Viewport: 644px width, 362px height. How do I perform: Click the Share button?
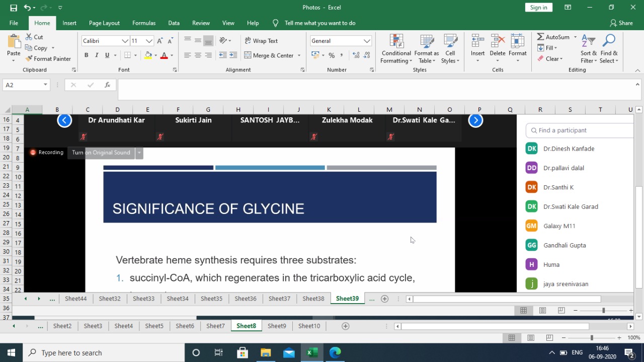pos(621,23)
